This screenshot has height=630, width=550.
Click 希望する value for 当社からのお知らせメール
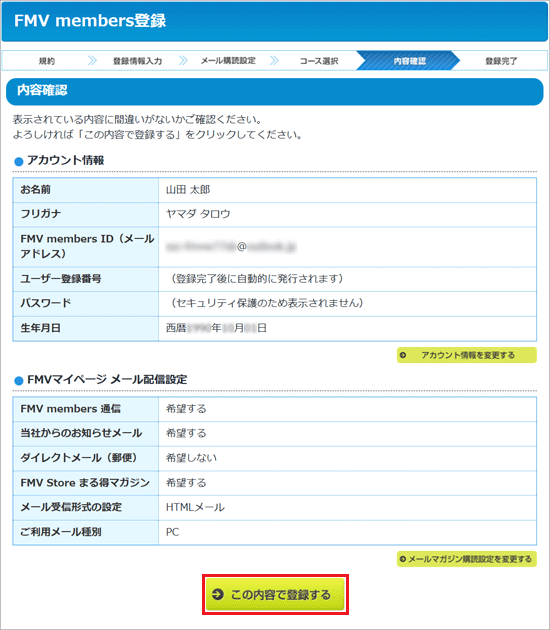point(186,434)
